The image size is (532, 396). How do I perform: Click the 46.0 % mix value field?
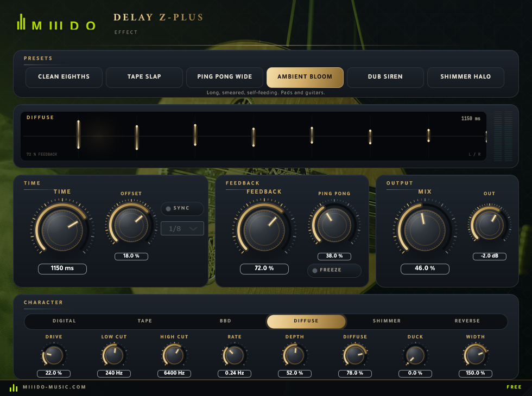[x=425, y=269]
